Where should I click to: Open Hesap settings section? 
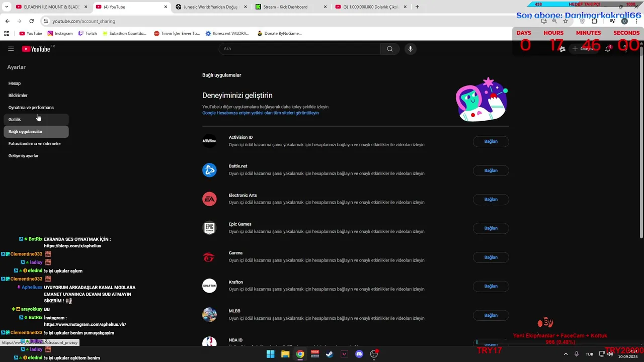[x=36, y=83]
